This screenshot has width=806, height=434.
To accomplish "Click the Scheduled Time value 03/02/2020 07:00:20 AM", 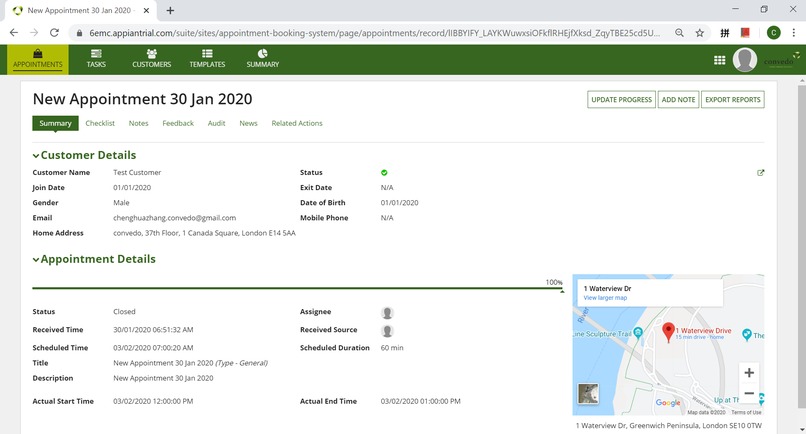I will (x=153, y=348).
